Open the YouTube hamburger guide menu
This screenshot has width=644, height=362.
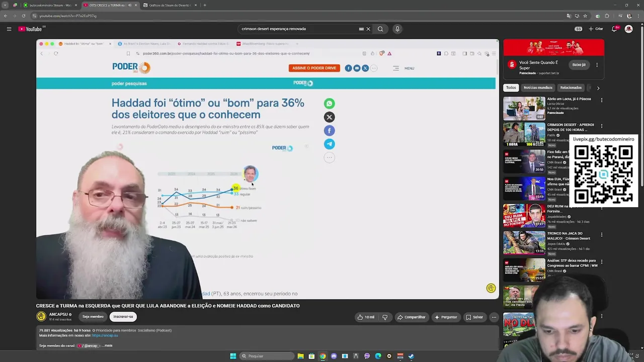coord(9,29)
